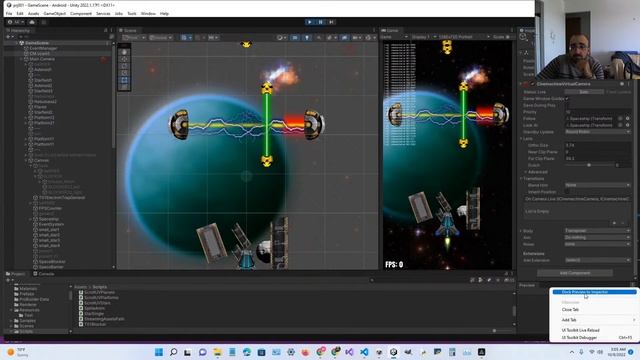Click the add (+) button in Hierarchy
640x360 pixels.
[9, 37]
